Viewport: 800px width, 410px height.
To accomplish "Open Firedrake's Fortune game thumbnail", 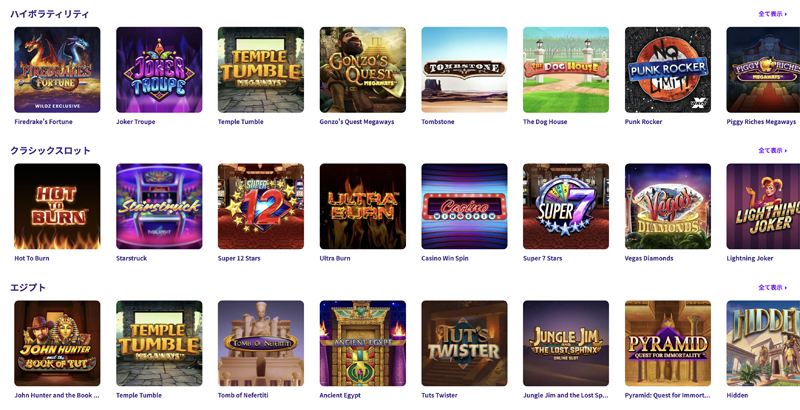I will point(57,70).
